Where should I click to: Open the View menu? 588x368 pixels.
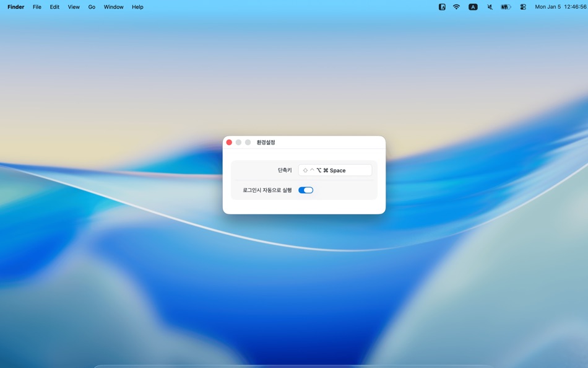tap(74, 7)
